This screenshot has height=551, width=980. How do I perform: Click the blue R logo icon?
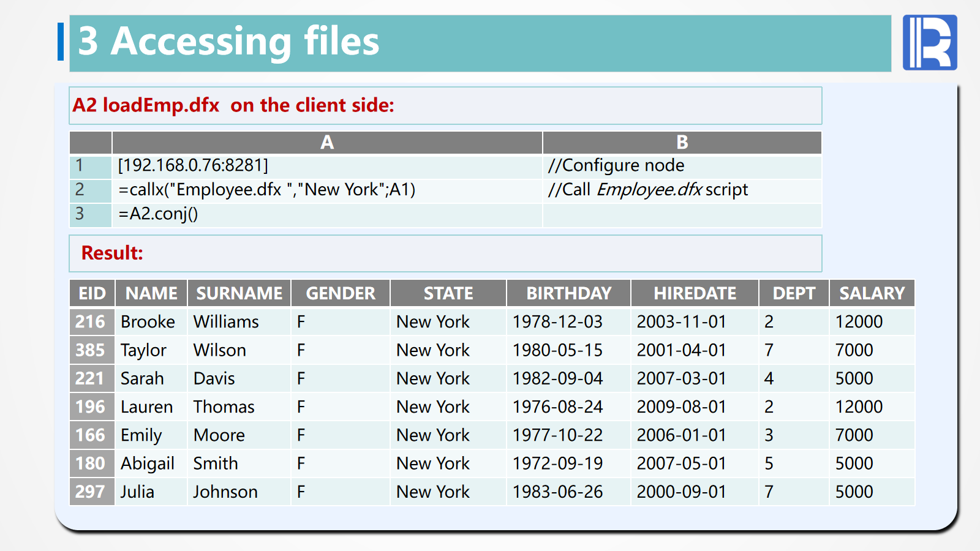click(x=929, y=42)
